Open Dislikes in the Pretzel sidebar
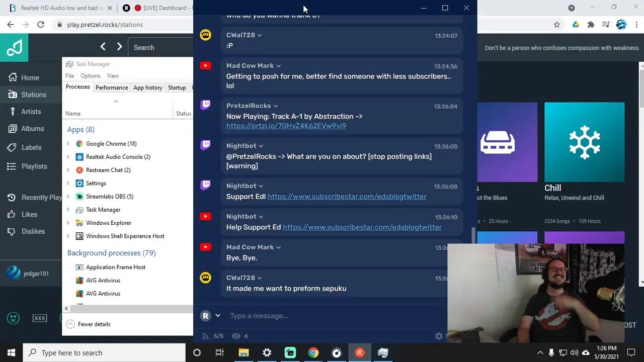The image size is (644, 362). click(26, 231)
